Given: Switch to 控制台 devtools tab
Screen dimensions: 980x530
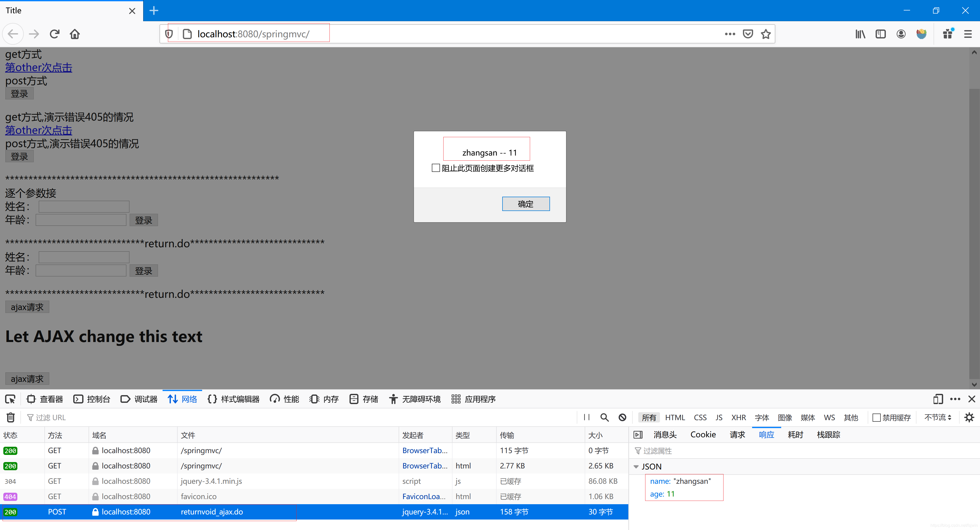Looking at the screenshot, I should (92, 399).
